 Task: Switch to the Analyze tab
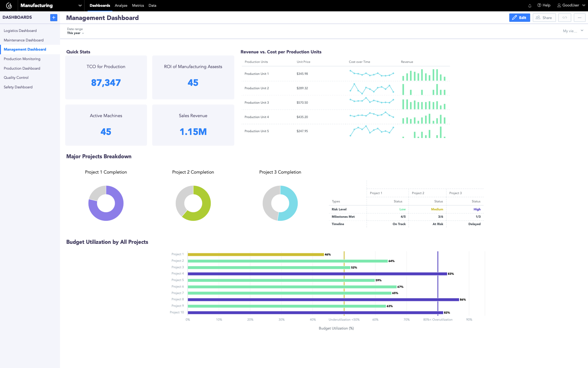click(x=121, y=6)
